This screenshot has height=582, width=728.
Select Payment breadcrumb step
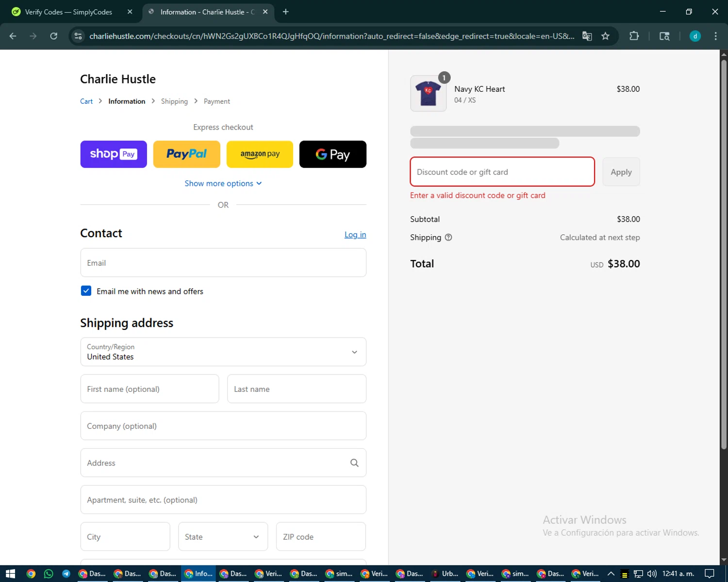point(217,101)
